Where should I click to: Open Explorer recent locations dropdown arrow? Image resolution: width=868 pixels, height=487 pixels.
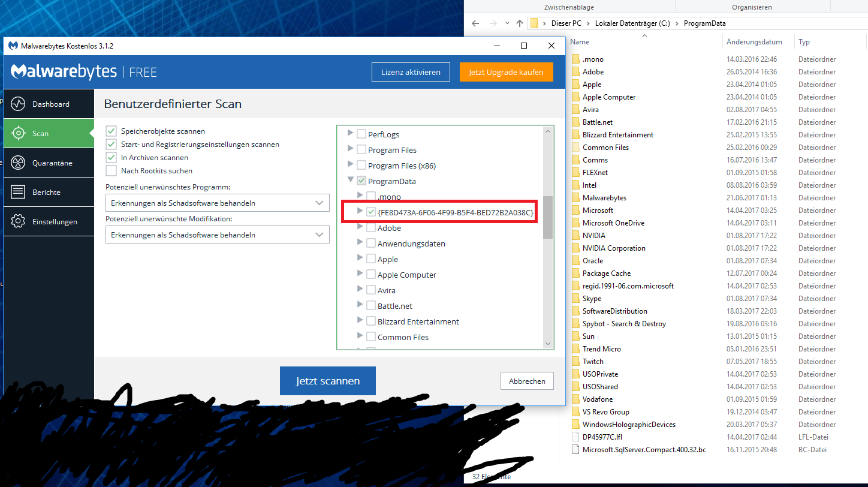[507, 23]
